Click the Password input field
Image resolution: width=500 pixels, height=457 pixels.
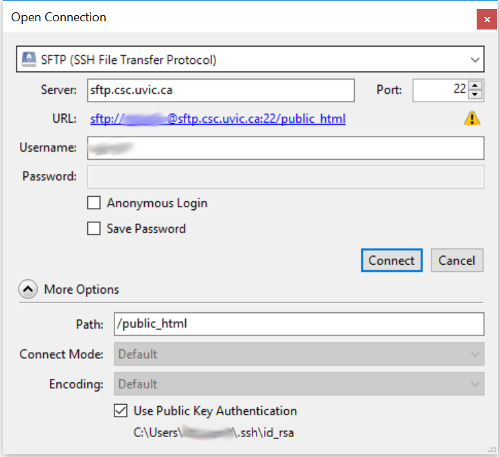tap(286, 177)
